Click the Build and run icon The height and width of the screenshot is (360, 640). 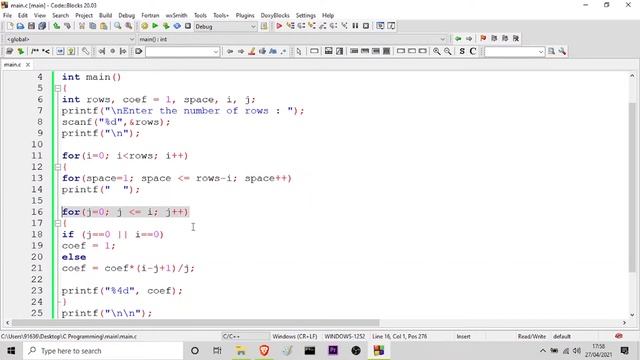click(166, 26)
